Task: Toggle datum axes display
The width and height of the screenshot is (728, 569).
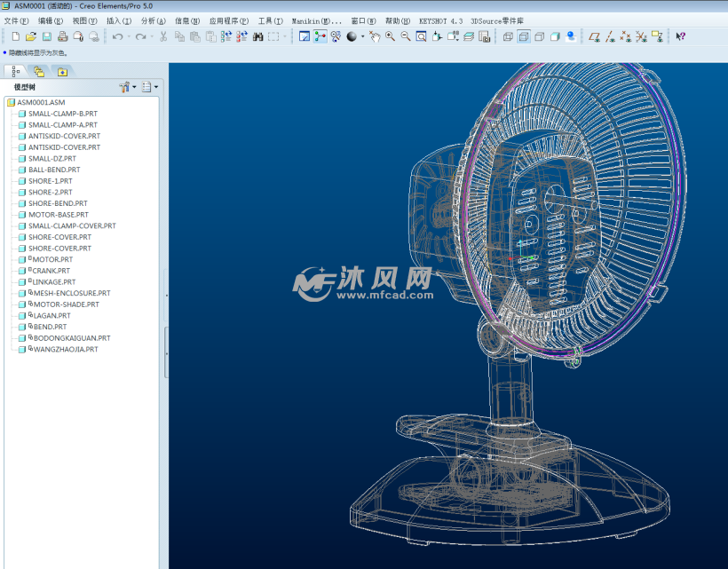Action: (x=611, y=36)
